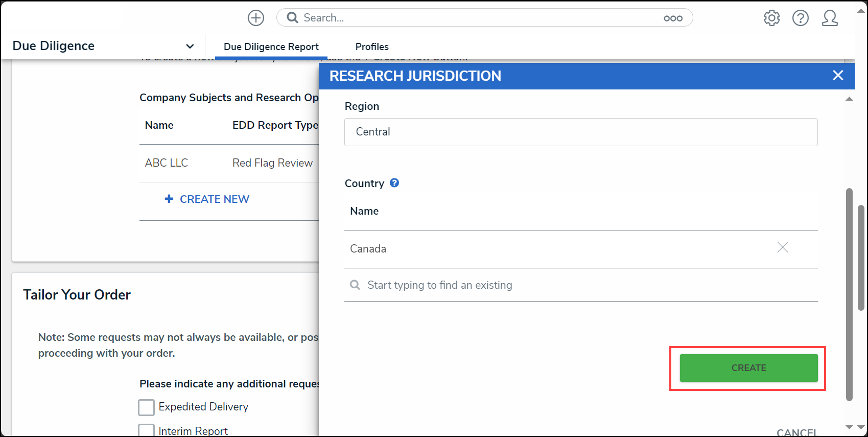Click the CREATE NEW link
Screen dimensions: 868x437
pyautogui.click(x=207, y=199)
